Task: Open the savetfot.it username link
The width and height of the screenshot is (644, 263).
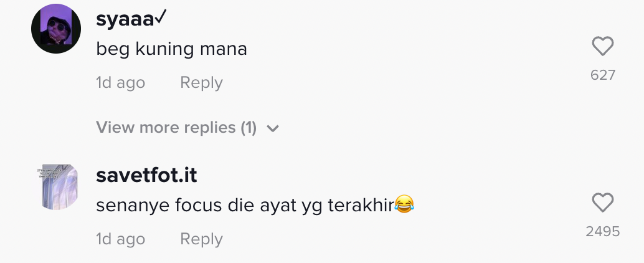Action: pyautogui.click(x=146, y=176)
